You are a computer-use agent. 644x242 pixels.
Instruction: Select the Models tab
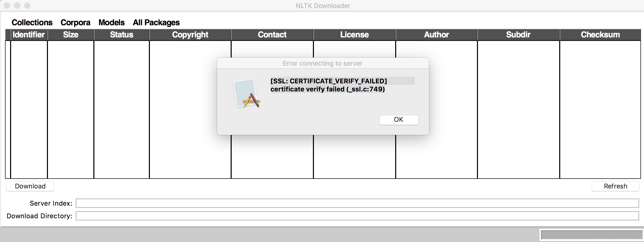[112, 22]
